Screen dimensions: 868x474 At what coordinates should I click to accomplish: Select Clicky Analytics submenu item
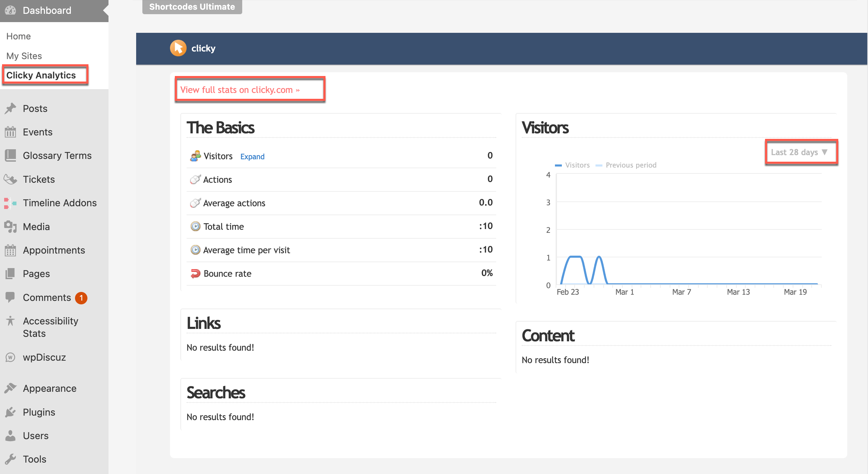[x=41, y=75]
